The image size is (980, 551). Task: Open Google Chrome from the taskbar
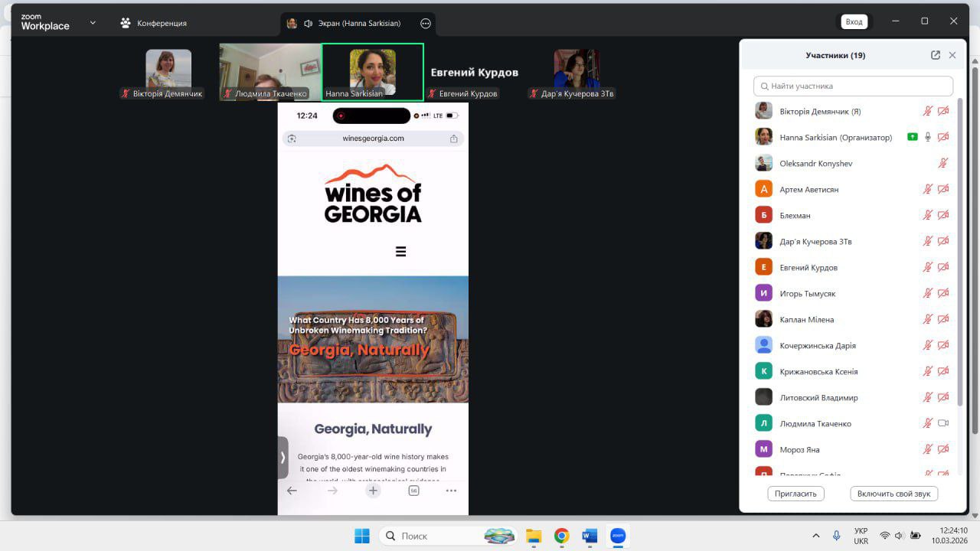tap(561, 536)
